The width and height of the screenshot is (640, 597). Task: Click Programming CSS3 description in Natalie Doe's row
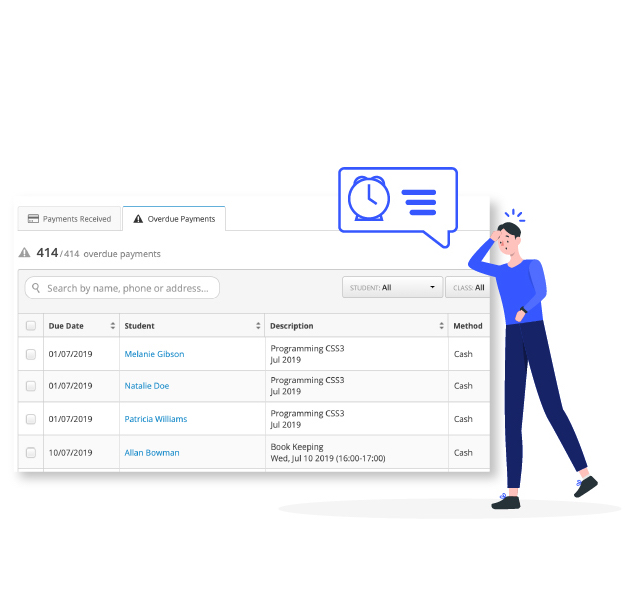pos(307,380)
